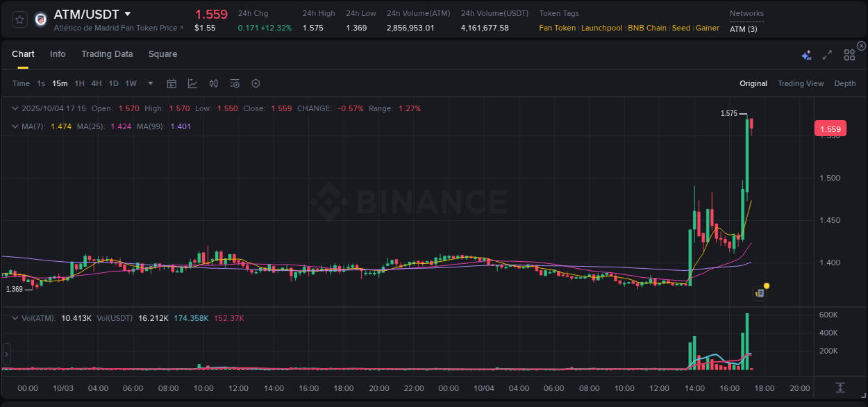
Task: Switch to the Trading Data tab
Action: click(x=107, y=53)
